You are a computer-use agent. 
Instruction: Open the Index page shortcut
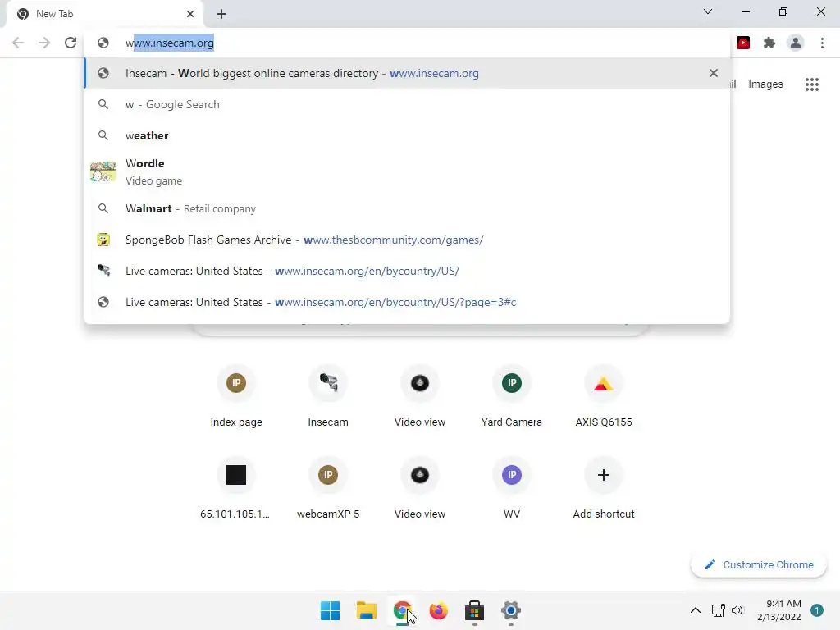click(x=236, y=396)
